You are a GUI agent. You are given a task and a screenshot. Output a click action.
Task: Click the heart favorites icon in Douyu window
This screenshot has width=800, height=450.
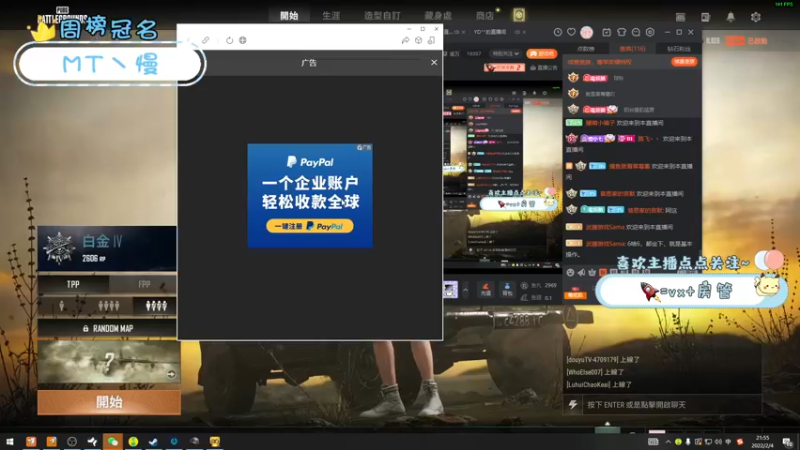571,32
